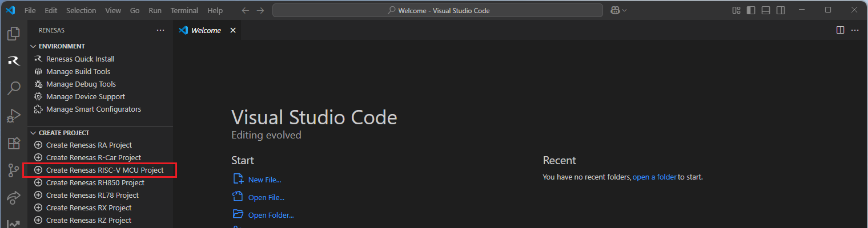Open the Customize Layout icon

(737, 10)
